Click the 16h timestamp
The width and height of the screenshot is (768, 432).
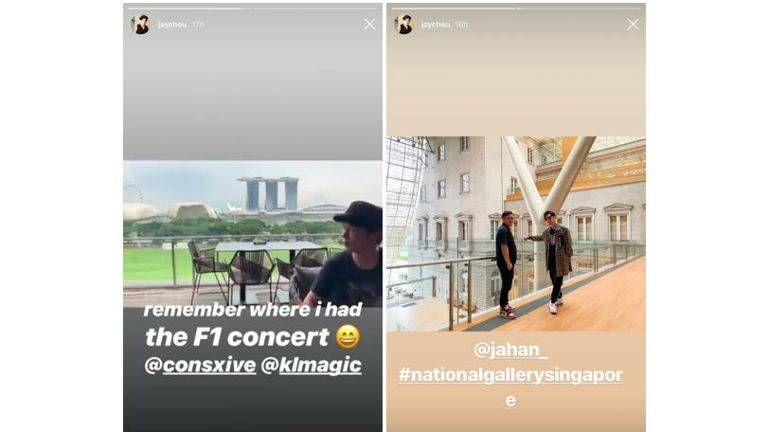click(461, 24)
